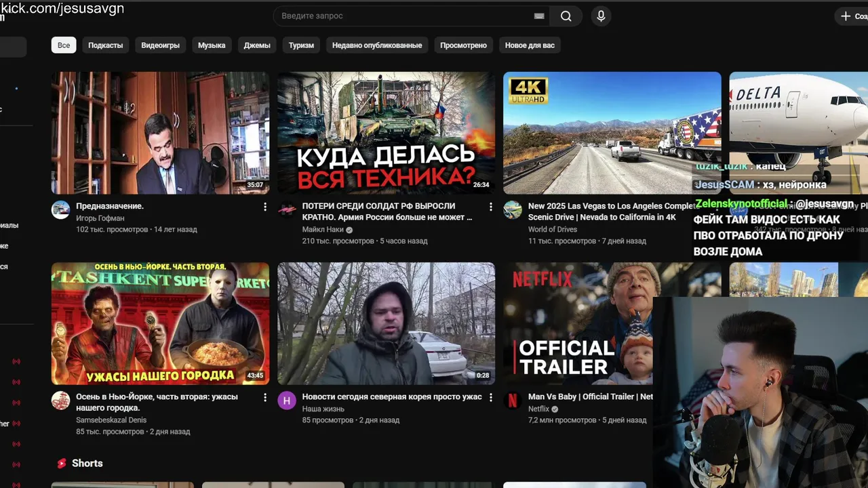Open Майкл Наки channel avatar
The width and height of the screenshot is (868, 488).
point(287,209)
